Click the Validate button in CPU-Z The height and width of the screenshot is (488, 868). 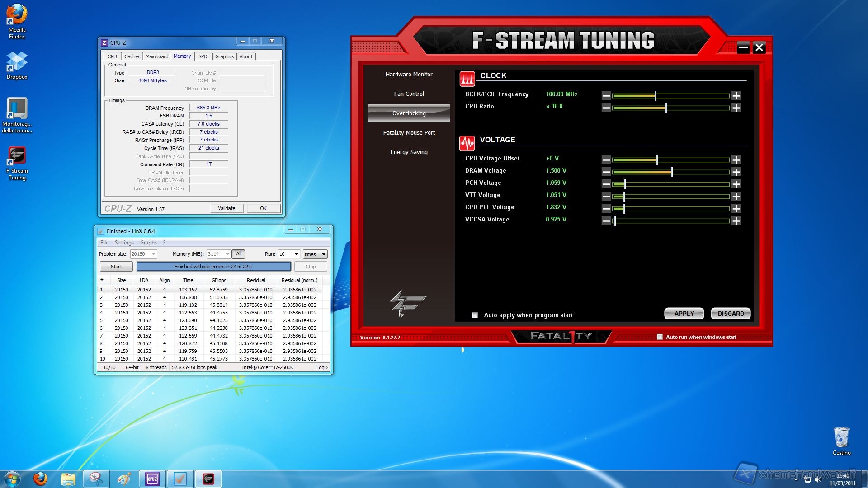pyautogui.click(x=226, y=208)
